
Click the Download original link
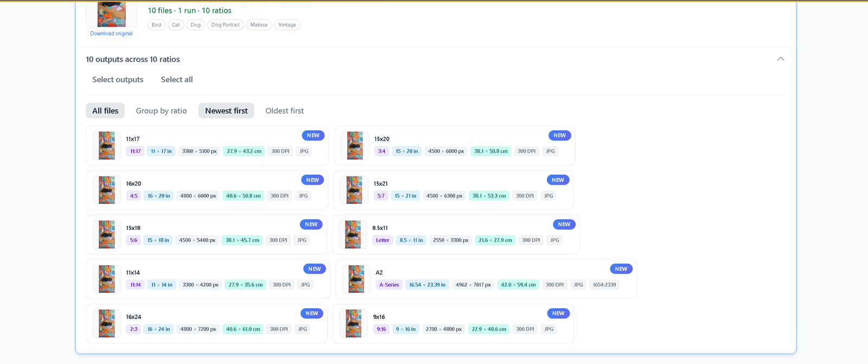coord(111,34)
